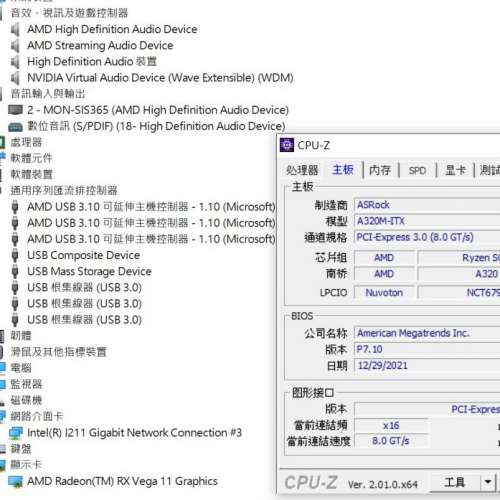Image resolution: width=500 pixels, height=500 pixels.
Task: Click the USB icon of USB Composite Device
Action: point(15,256)
